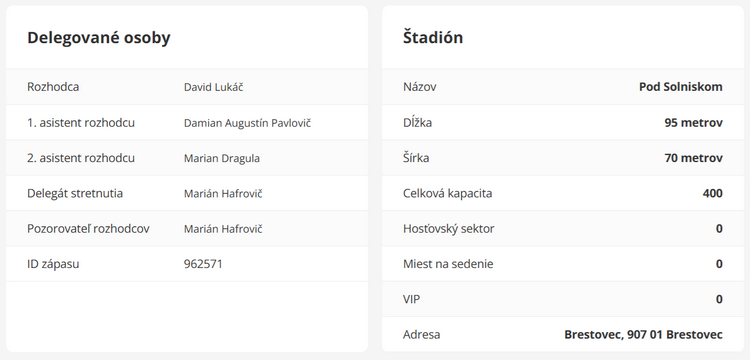Click the VIP row label
This screenshot has width=750, height=360.
coord(412,299)
